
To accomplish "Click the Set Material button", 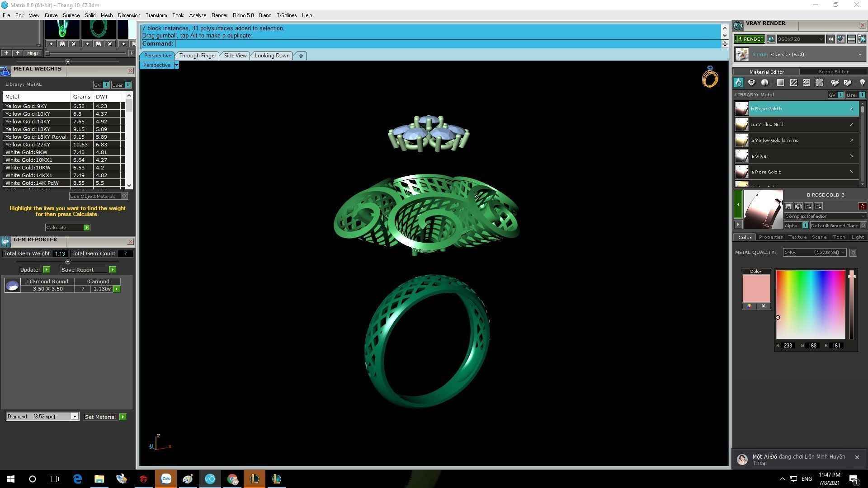I will [105, 417].
